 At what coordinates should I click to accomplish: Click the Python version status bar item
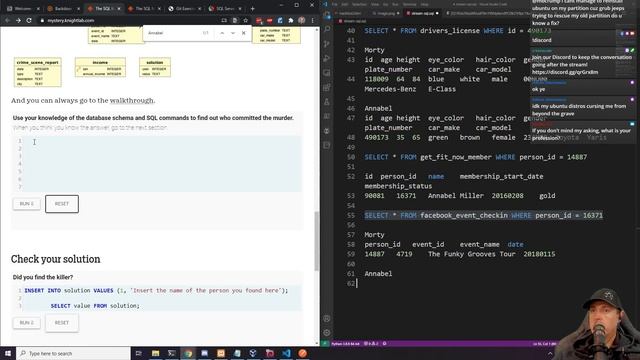coord(345,344)
